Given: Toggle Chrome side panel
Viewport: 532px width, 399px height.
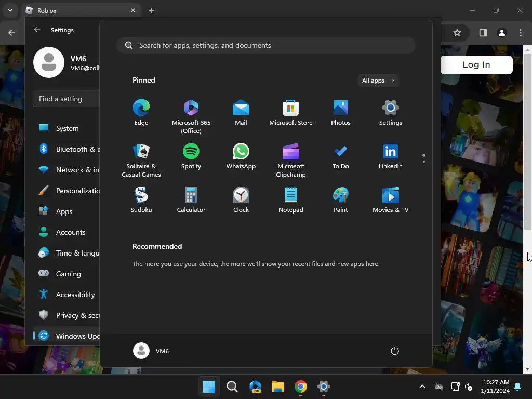Looking at the screenshot, I should pos(483,33).
